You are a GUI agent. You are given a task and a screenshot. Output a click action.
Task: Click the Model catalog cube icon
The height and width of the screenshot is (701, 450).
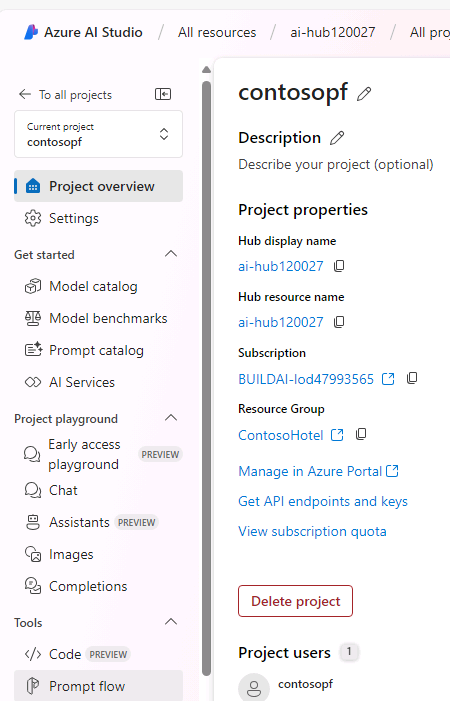click(x=33, y=286)
